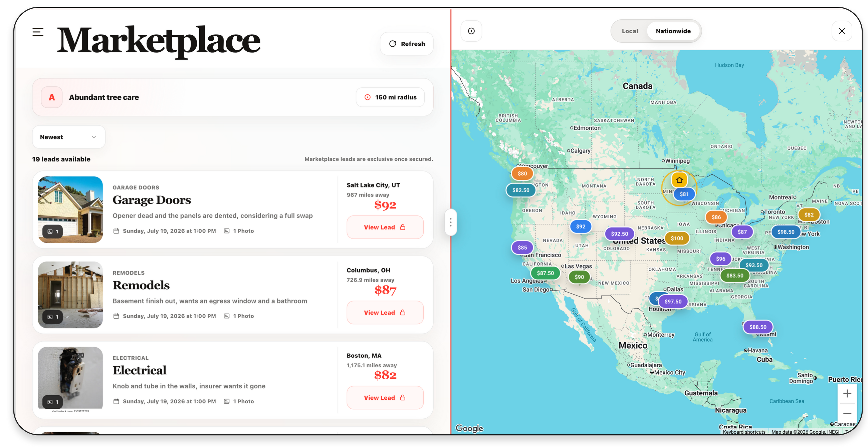View Lead for Columbus remodels
Viewport: 868px width, 447px height.
coord(385,312)
